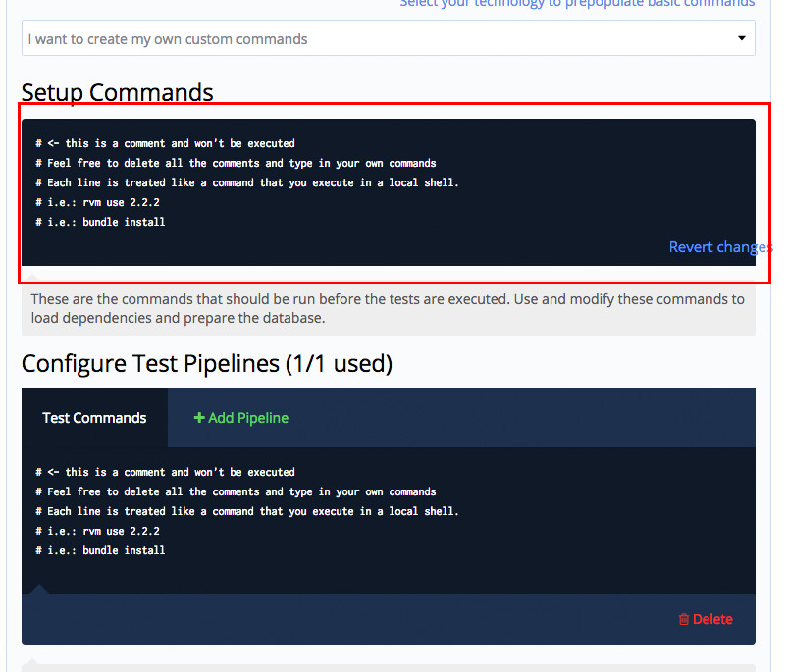Expand the technology dropdown arrow
Image resolution: width=787 pixels, height=672 pixels.
click(741, 39)
